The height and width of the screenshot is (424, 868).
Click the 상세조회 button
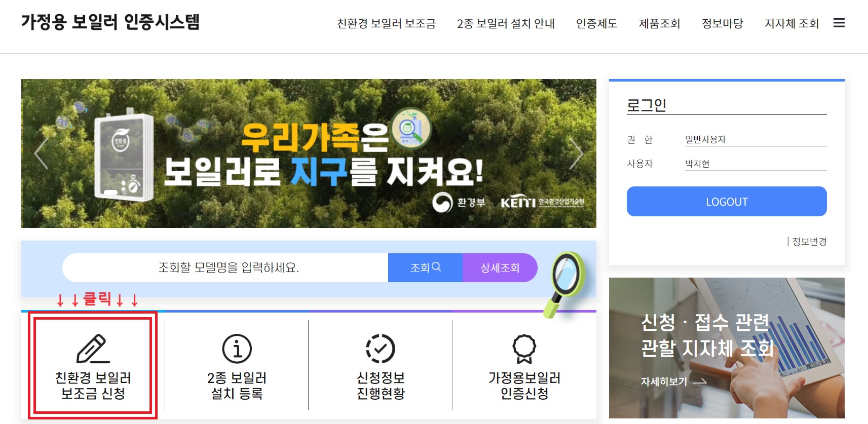(500, 267)
